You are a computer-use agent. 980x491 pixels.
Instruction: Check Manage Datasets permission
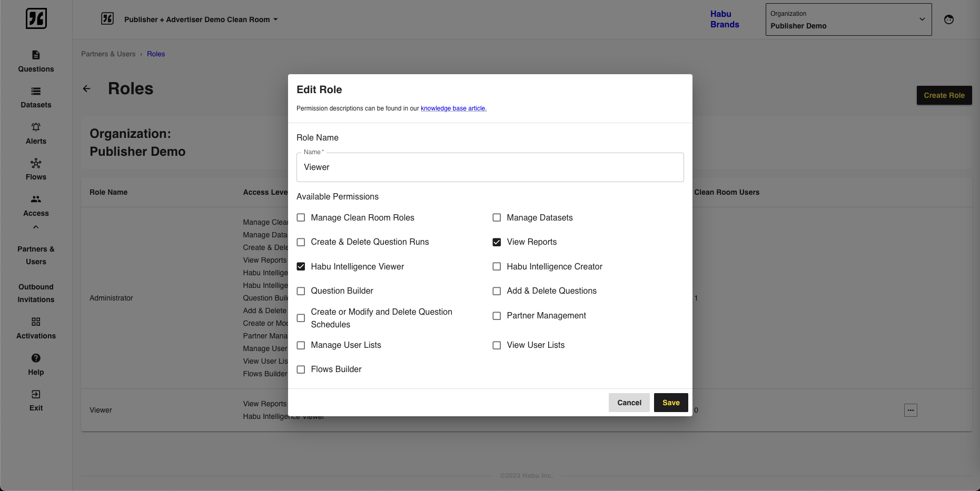(x=497, y=217)
